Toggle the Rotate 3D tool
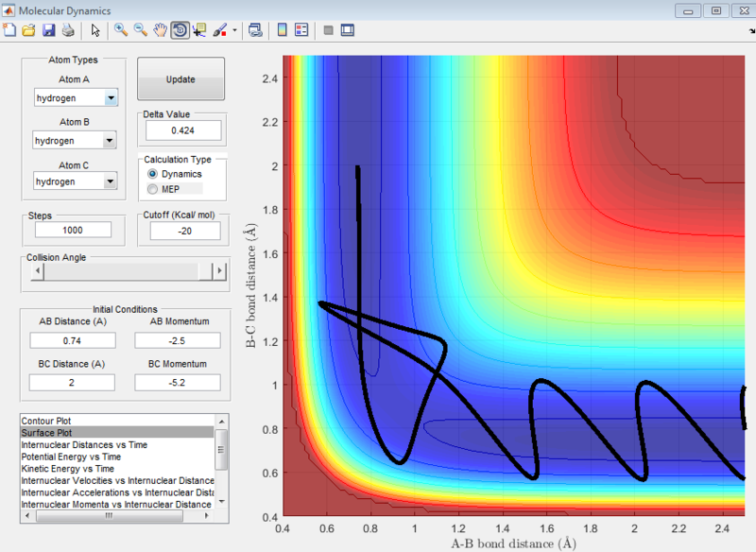Viewport: 756px width, 552px height. (x=180, y=30)
